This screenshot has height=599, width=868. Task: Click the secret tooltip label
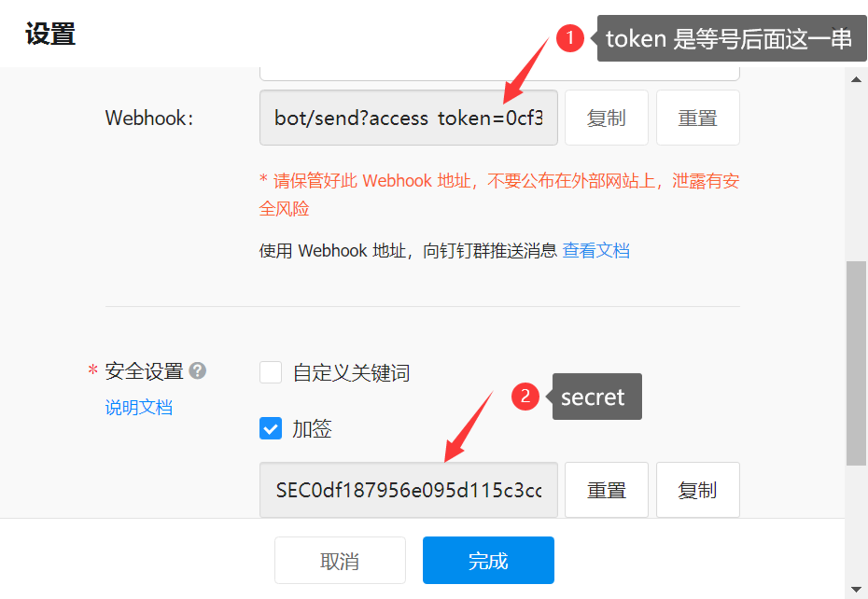click(x=597, y=396)
